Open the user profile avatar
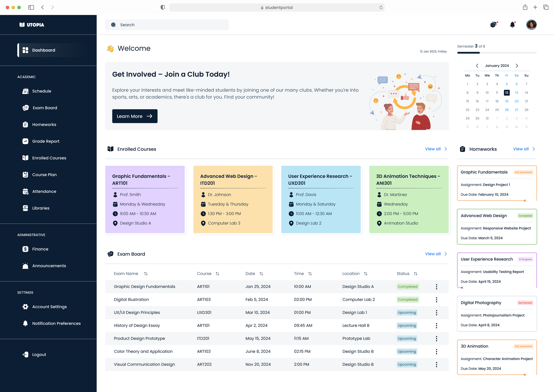This screenshot has height=392, width=554. click(531, 25)
